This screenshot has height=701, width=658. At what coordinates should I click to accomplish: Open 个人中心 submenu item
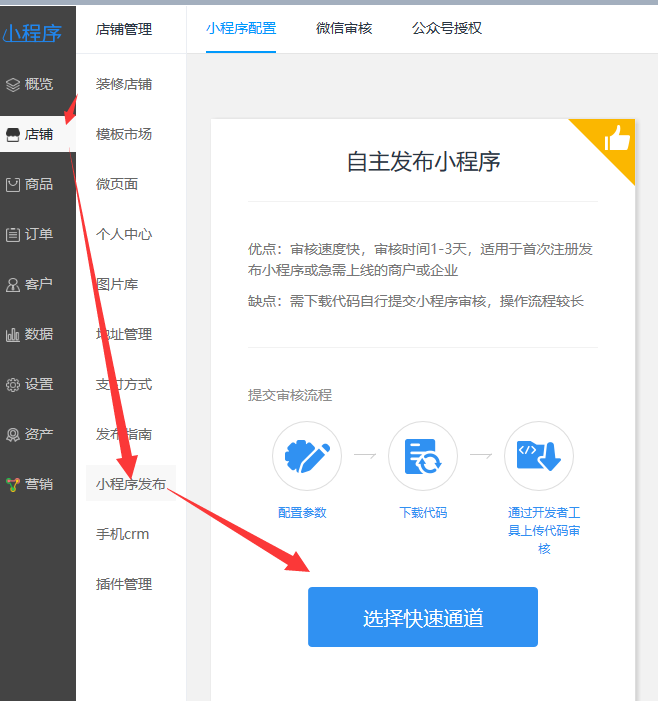tap(124, 235)
